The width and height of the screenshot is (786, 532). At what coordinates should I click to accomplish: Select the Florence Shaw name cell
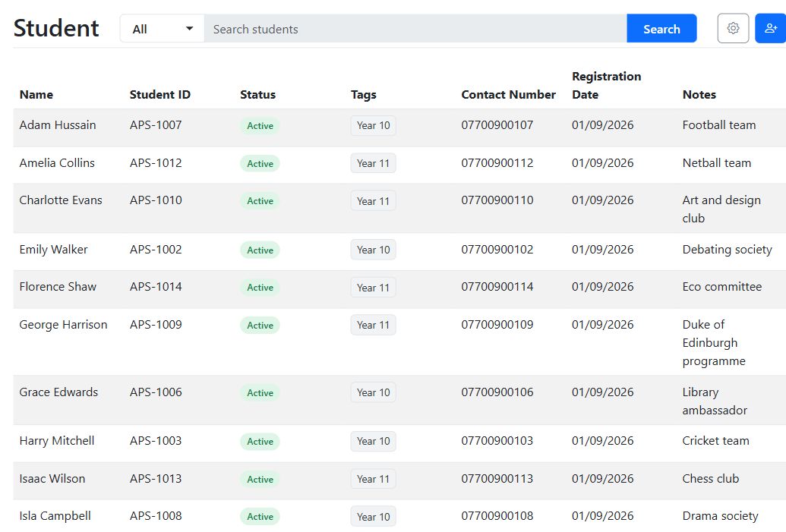(x=58, y=287)
